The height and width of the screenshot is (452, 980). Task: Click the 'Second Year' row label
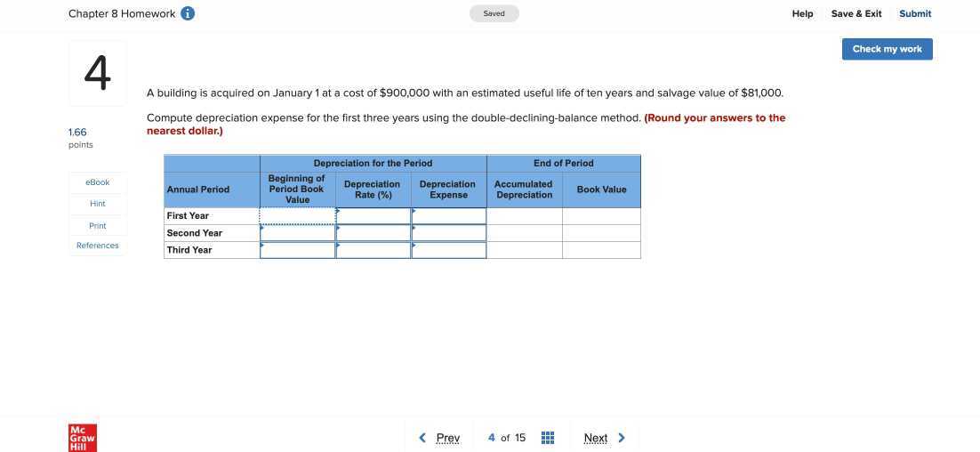tap(195, 232)
